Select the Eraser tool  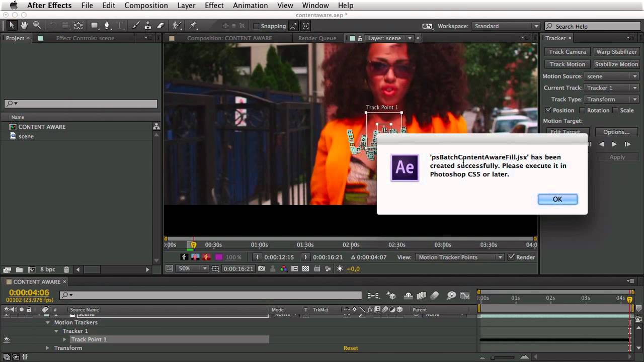160,25
